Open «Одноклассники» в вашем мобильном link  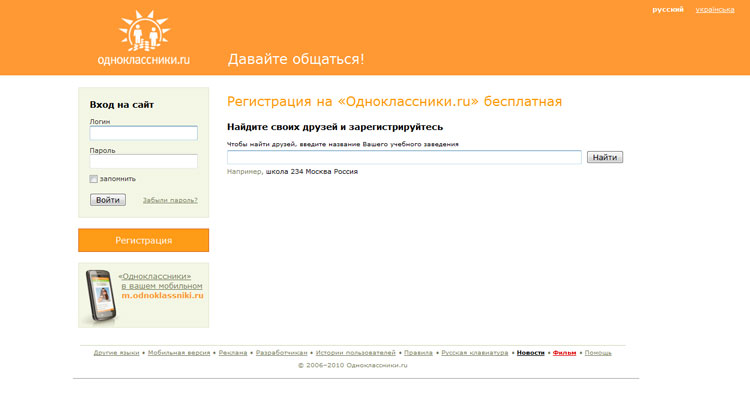[161, 281]
